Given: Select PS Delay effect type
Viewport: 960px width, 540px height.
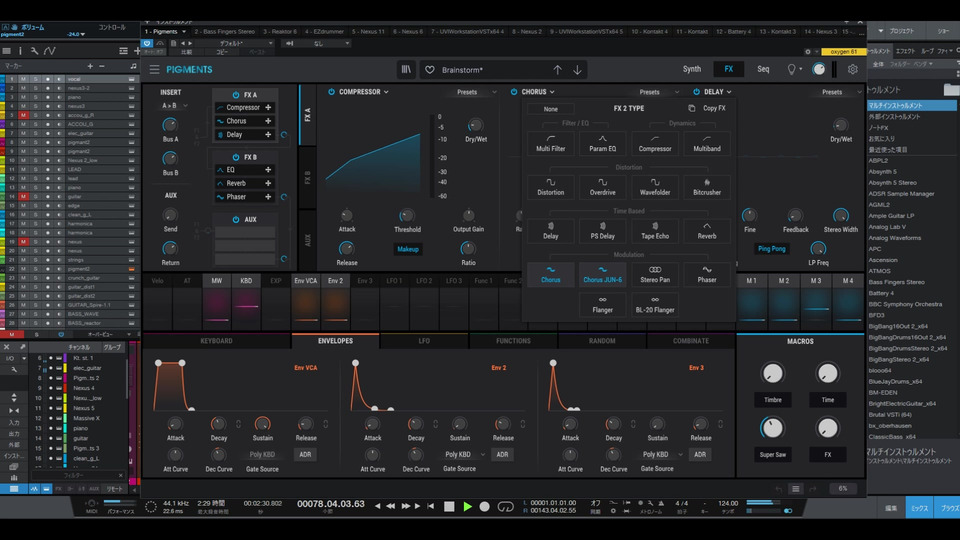Looking at the screenshot, I should [602, 230].
